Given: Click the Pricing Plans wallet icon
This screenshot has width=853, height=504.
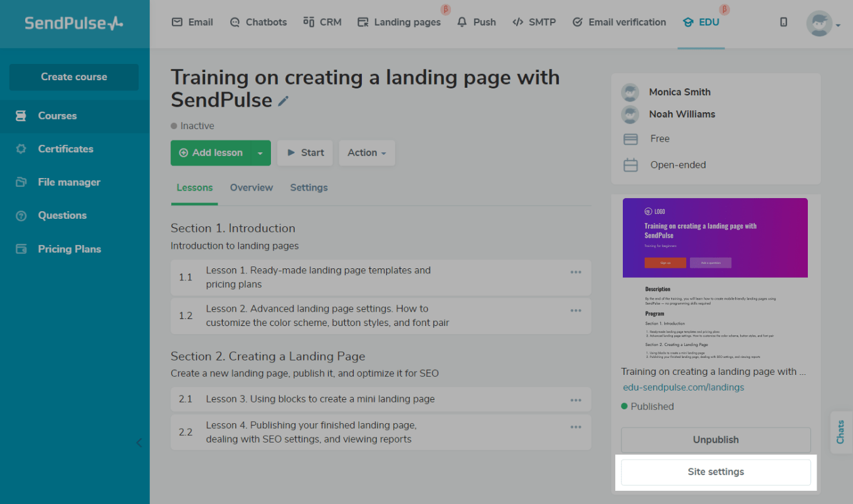Looking at the screenshot, I should coord(21,249).
